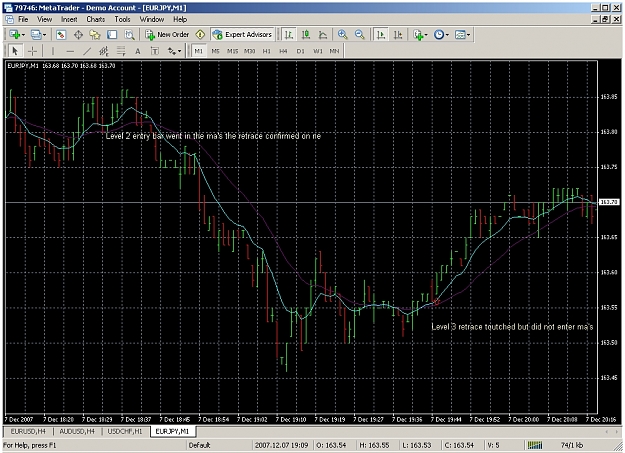Switch to the AUDUSD,H4 chart tab
The height and width of the screenshot is (453, 625).
(77, 431)
